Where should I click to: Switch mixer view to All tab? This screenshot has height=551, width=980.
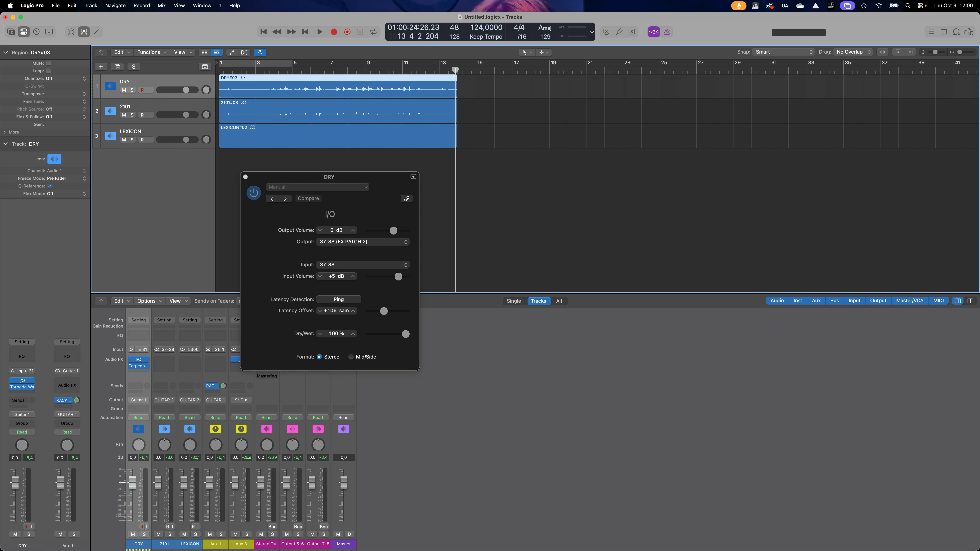[559, 301]
